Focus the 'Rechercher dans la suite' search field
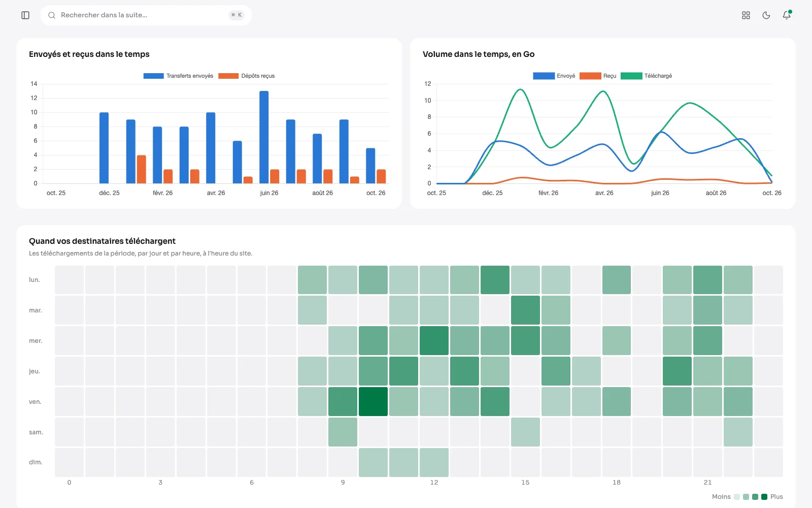 point(146,15)
